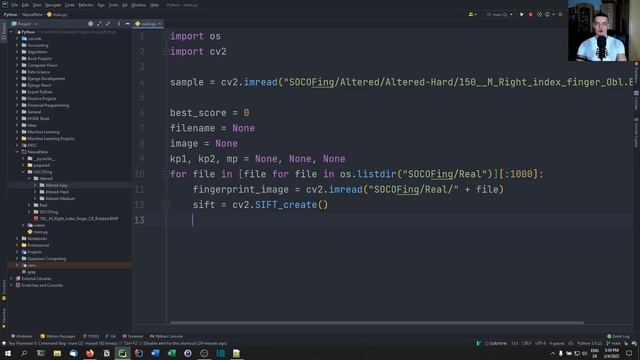Viewport: 640px width, 360px height.
Task: Open the Run menu
Action: [x=101, y=5]
